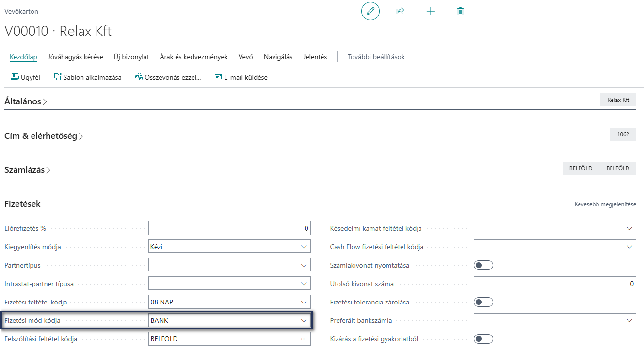This screenshot has width=644, height=353.
Task: Click the share icon at the top
Action: 400,11
